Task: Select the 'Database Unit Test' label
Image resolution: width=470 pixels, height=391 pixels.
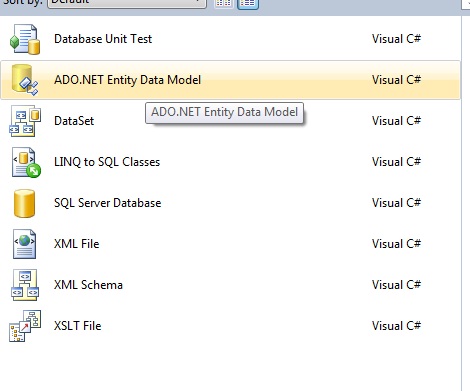Action: (103, 39)
